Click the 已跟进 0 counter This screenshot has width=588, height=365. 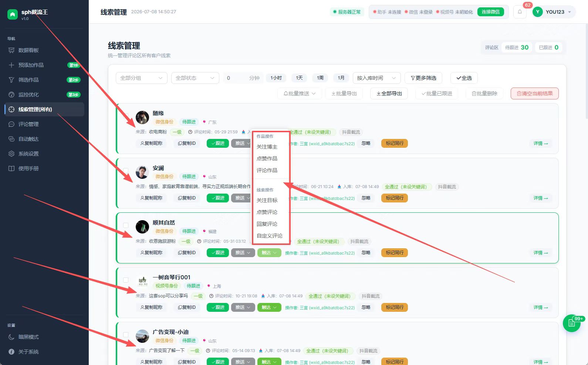(548, 48)
